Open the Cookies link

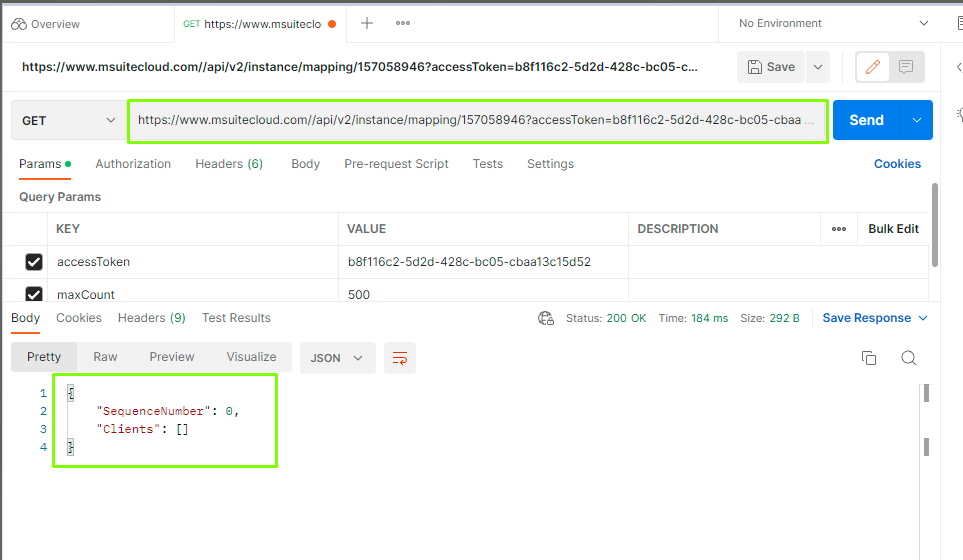click(x=897, y=164)
